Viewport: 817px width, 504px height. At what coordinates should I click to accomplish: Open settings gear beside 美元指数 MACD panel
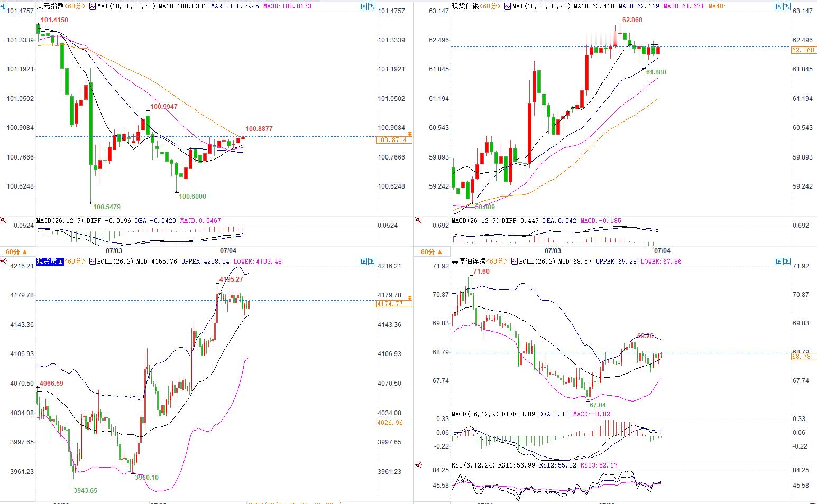coord(4,220)
